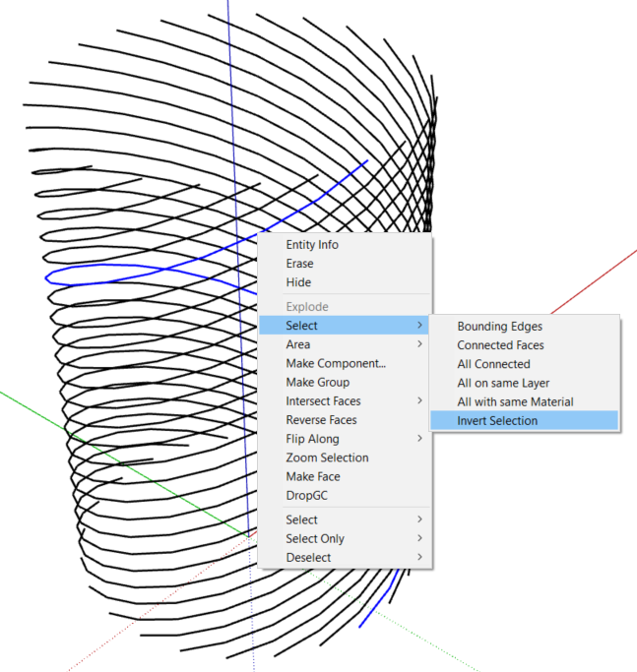Choose Make Group option

[345, 382]
